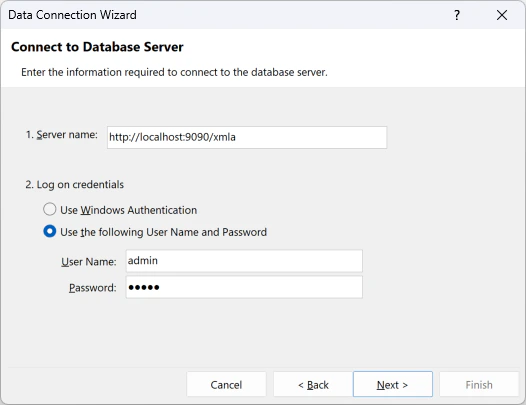The height and width of the screenshot is (405, 526).
Task: Click the 'Use Windows Authentication' label text
Action: click(128, 210)
